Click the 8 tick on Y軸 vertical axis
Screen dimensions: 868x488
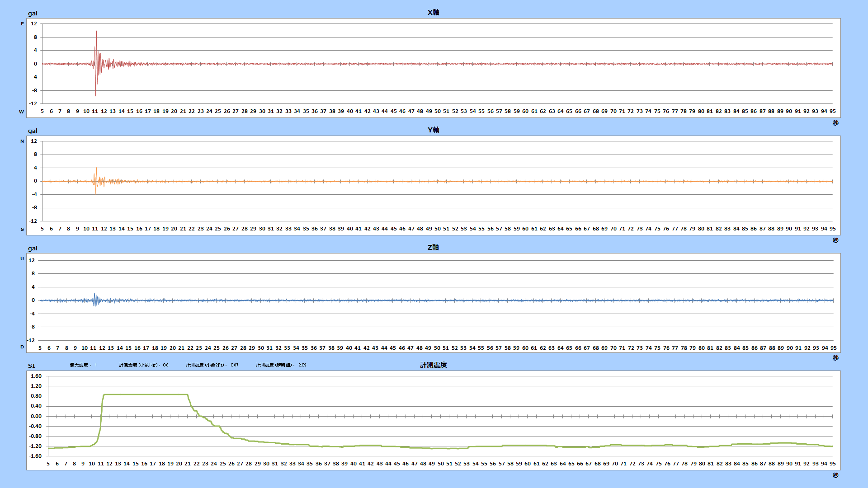35,154
